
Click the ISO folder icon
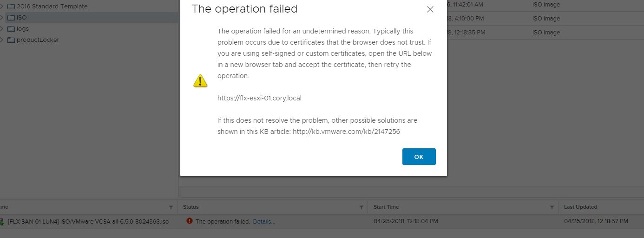11,18
